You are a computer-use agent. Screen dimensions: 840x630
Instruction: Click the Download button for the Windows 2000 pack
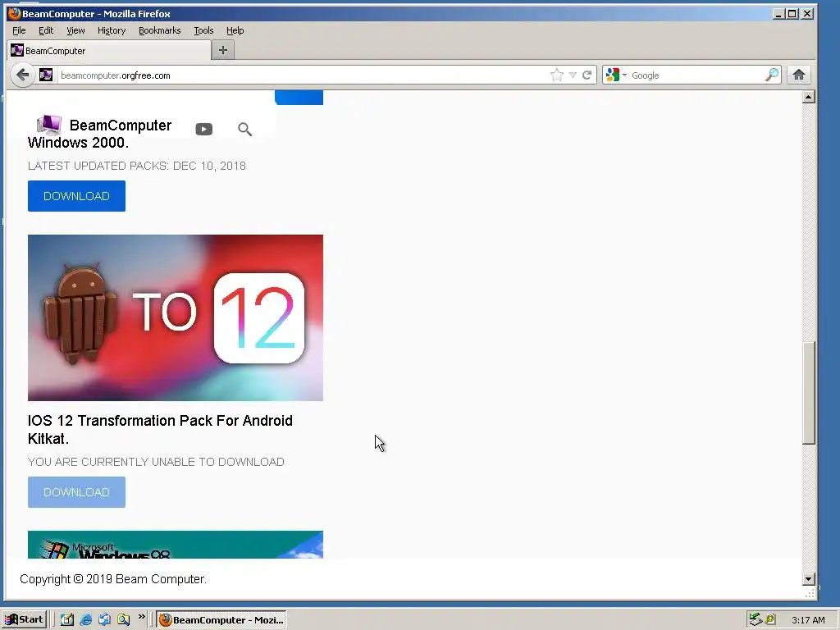(x=76, y=196)
